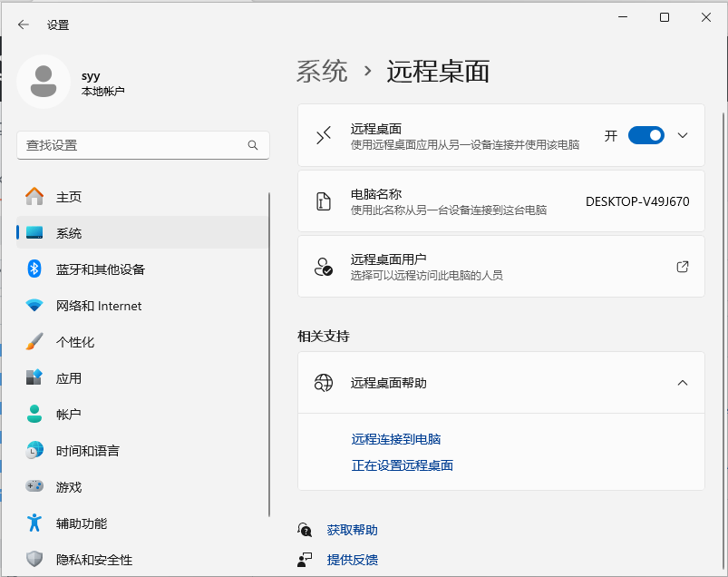Click the 个性化 paintbrush icon
This screenshot has height=577, width=728.
pyautogui.click(x=34, y=342)
